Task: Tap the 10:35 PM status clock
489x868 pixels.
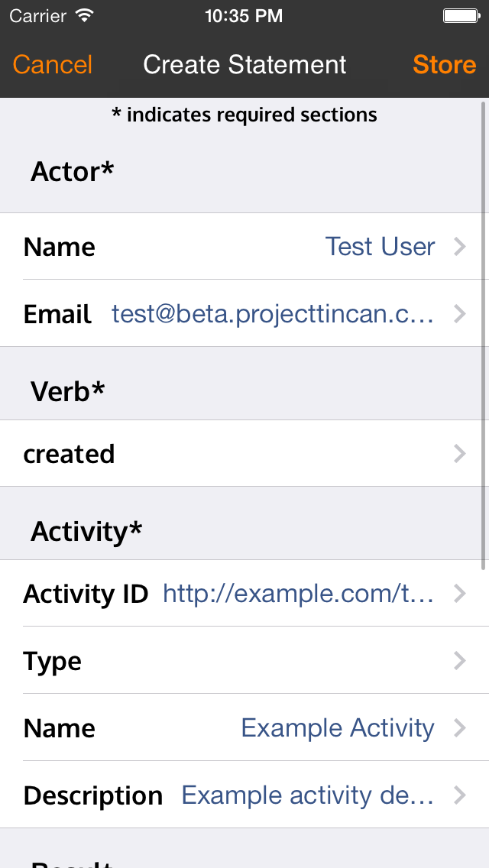Action: point(244,16)
